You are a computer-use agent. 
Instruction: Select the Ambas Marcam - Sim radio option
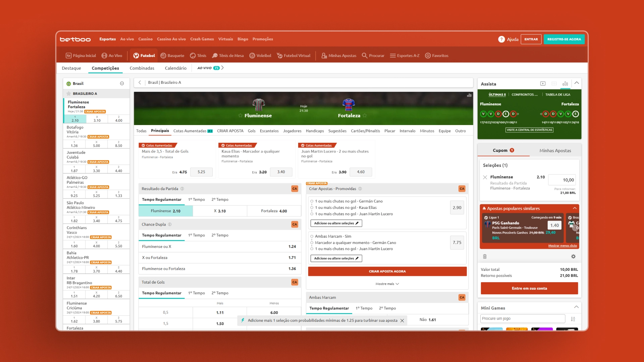tap(312, 236)
